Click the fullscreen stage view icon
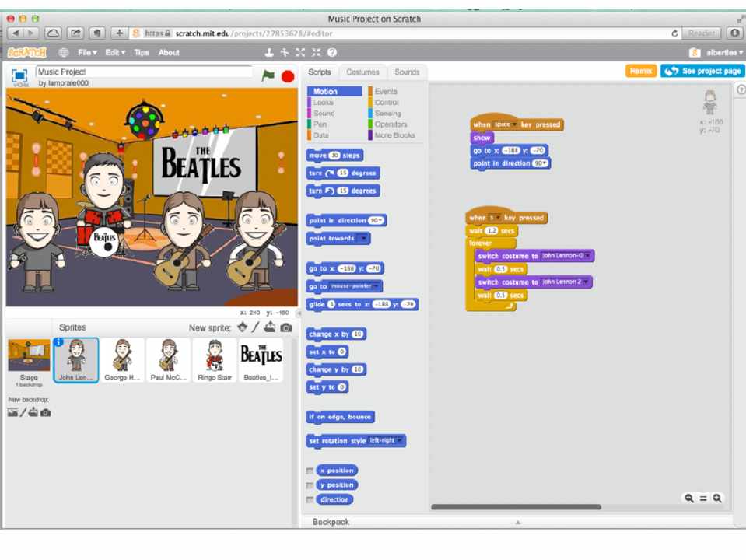 coord(19,76)
